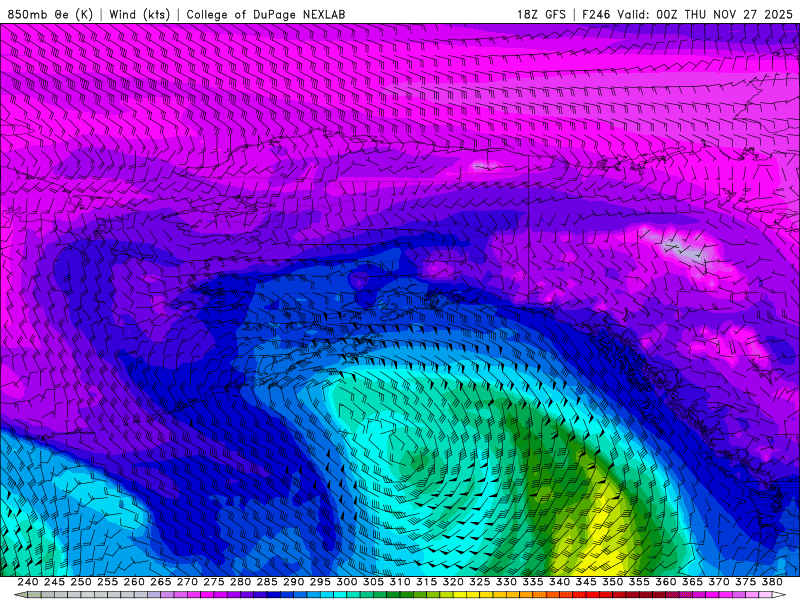Click the 350 legend label

612,582
